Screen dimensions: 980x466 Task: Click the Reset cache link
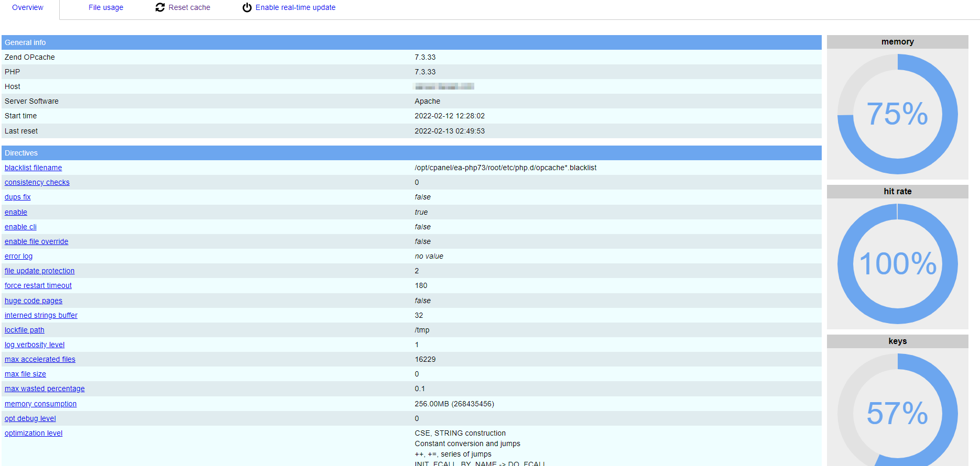(189, 7)
